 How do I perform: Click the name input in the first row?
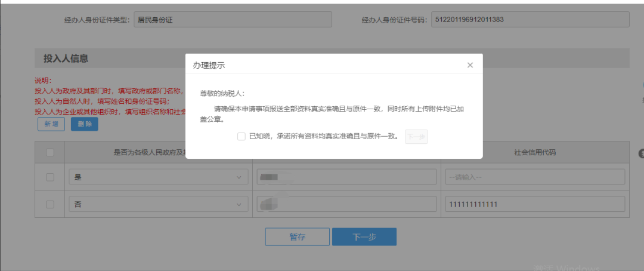point(346,177)
